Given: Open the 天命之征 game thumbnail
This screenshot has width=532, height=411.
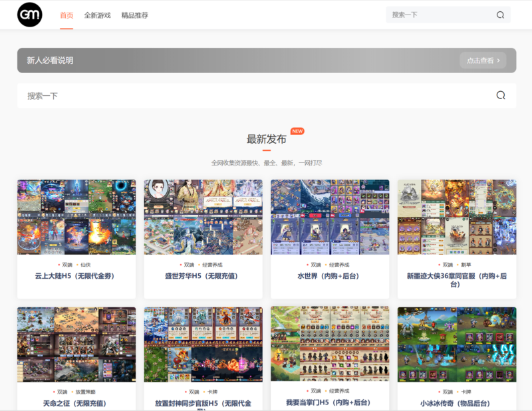Looking at the screenshot, I should pyautogui.click(x=76, y=344).
